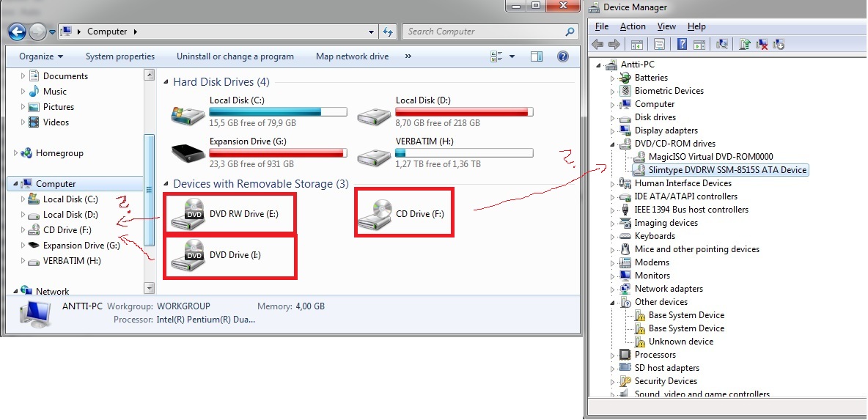The image size is (868, 420).
Task: Click Computer segment in address bar
Action: (x=107, y=32)
